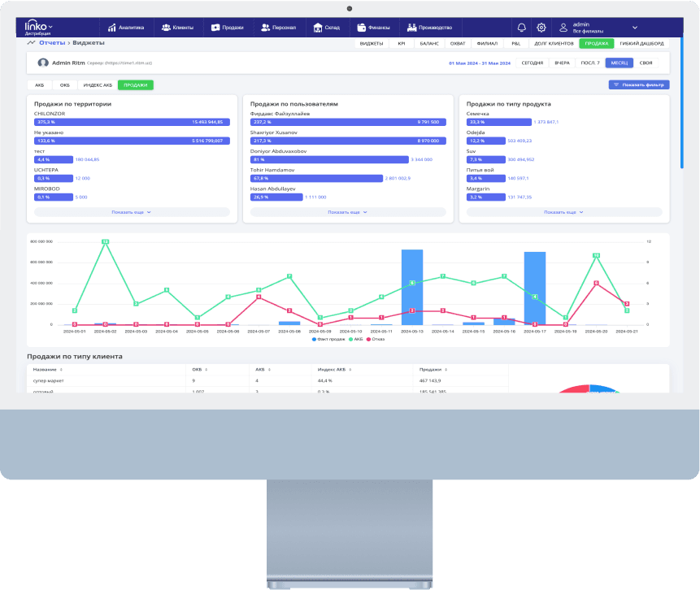Select the Вчера date range button

coord(562,63)
